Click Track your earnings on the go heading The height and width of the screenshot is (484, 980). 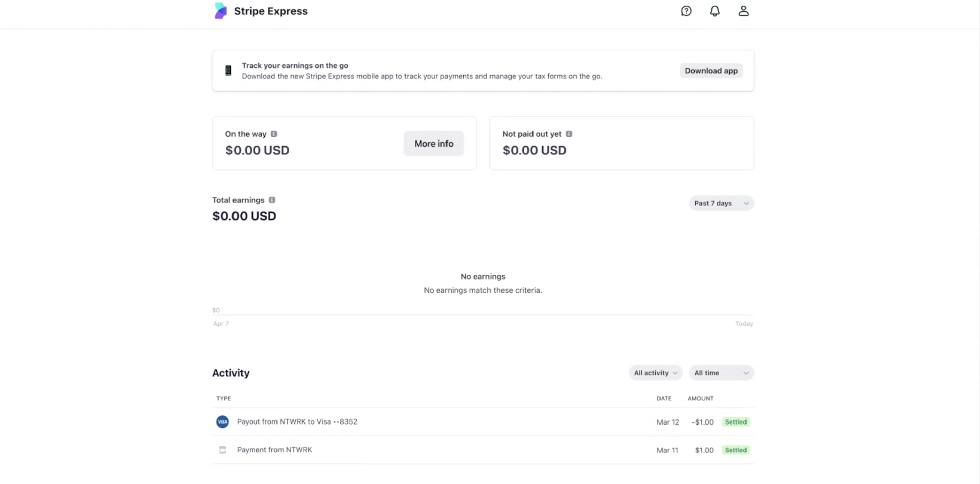(295, 66)
